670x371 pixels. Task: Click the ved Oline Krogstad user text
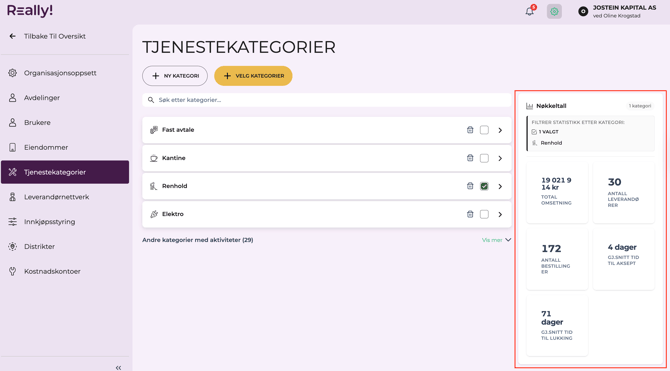click(x=617, y=16)
